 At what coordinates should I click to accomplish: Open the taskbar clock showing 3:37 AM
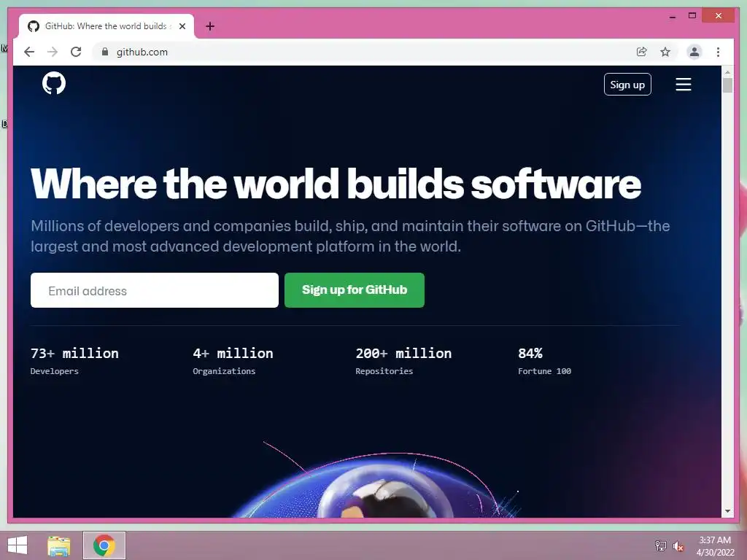(715, 546)
